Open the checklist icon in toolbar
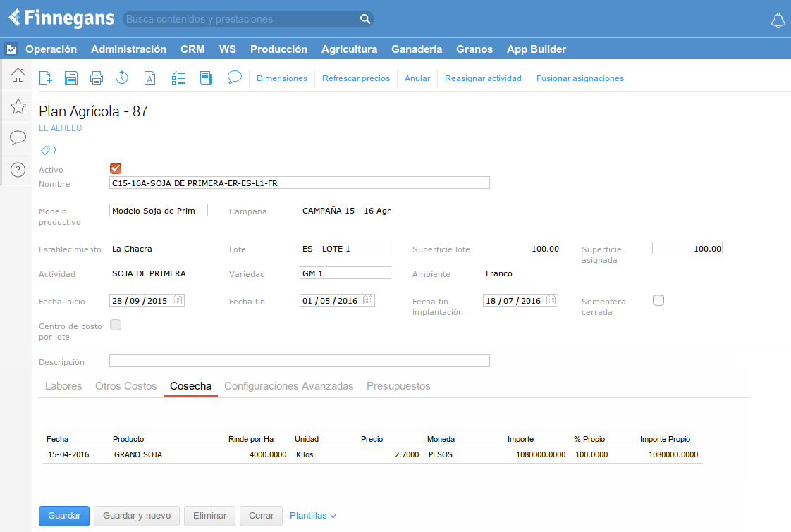Viewport: 791px width, 532px height. pyautogui.click(x=178, y=78)
